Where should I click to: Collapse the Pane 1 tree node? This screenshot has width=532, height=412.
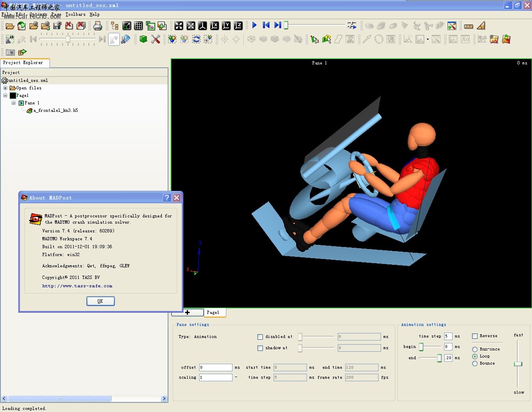[13, 103]
